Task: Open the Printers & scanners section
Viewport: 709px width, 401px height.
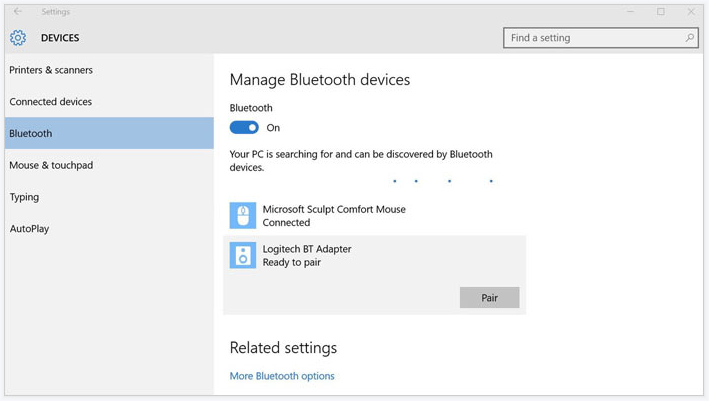Action: pyautogui.click(x=51, y=70)
